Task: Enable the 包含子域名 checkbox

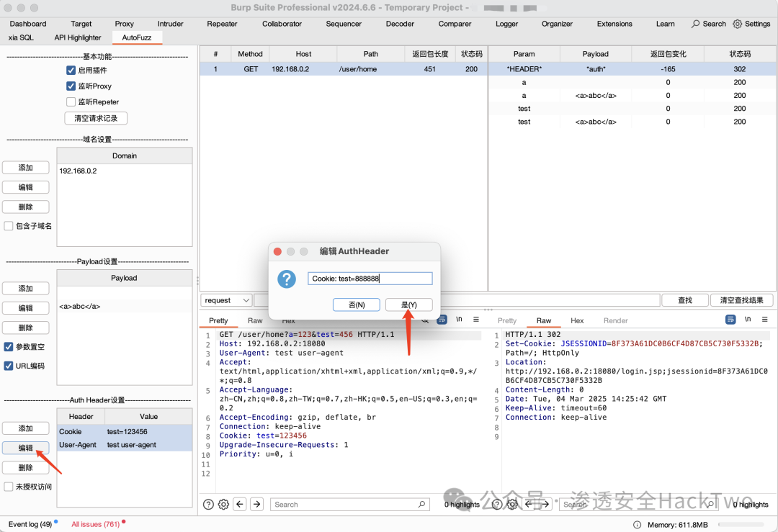Action: (9, 226)
